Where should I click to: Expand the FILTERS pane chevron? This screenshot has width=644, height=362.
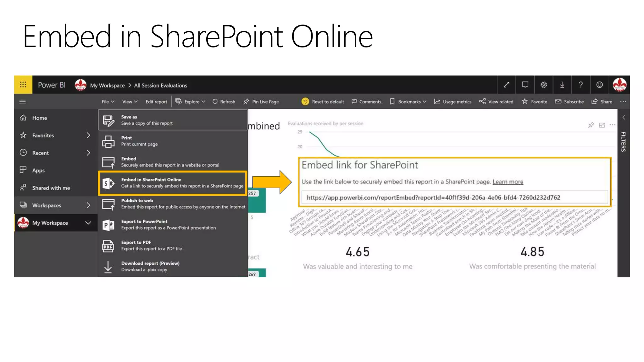624,118
